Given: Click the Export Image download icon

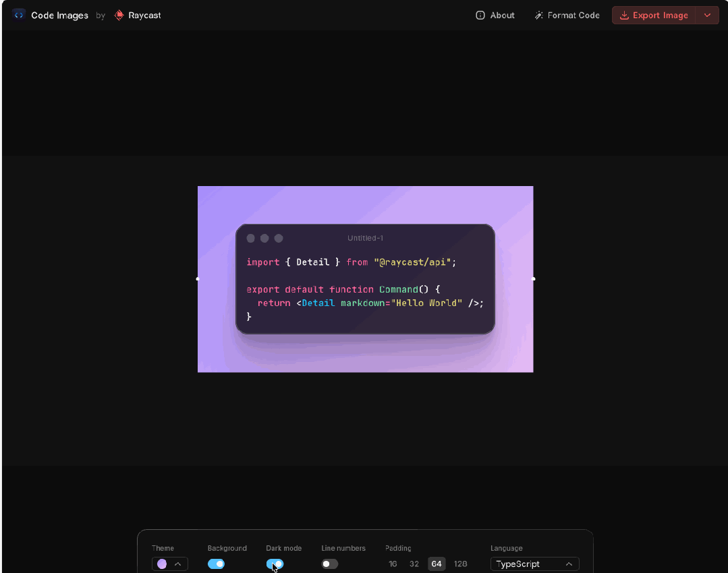Looking at the screenshot, I should coord(625,16).
